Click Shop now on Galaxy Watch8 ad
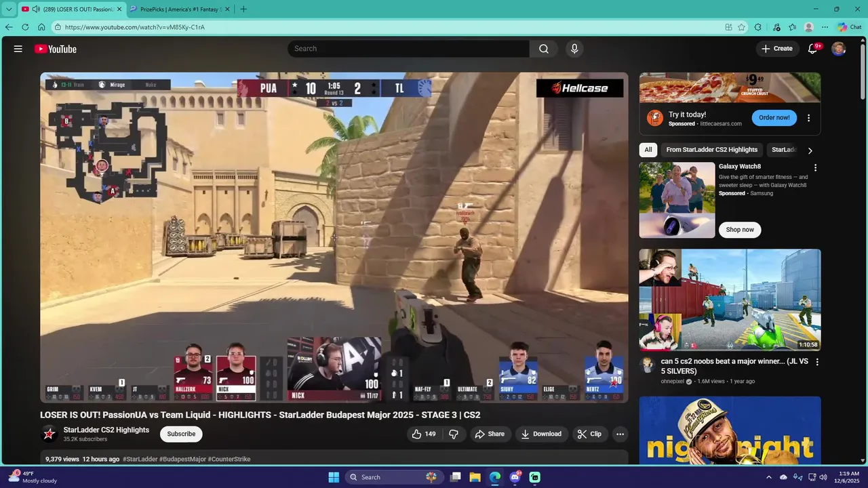The image size is (868, 488). click(x=740, y=230)
